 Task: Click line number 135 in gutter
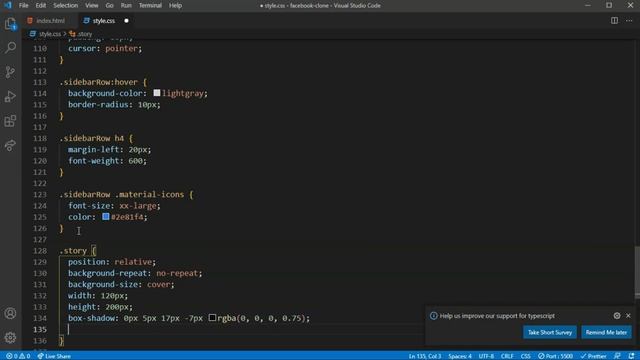(40, 329)
